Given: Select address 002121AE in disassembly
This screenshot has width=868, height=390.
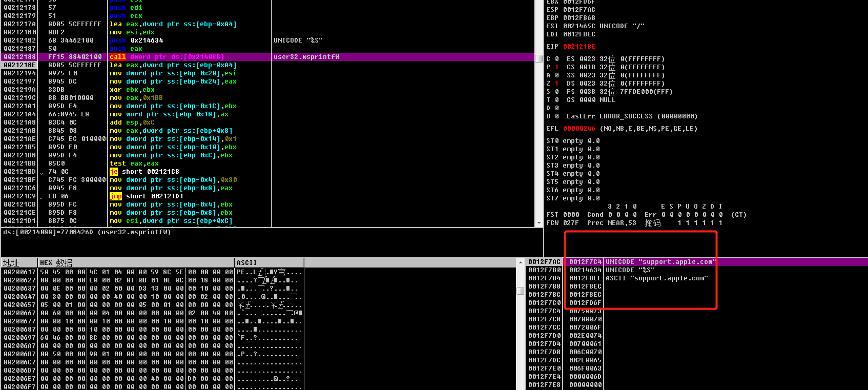Looking at the screenshot, I should coord(20,139).
